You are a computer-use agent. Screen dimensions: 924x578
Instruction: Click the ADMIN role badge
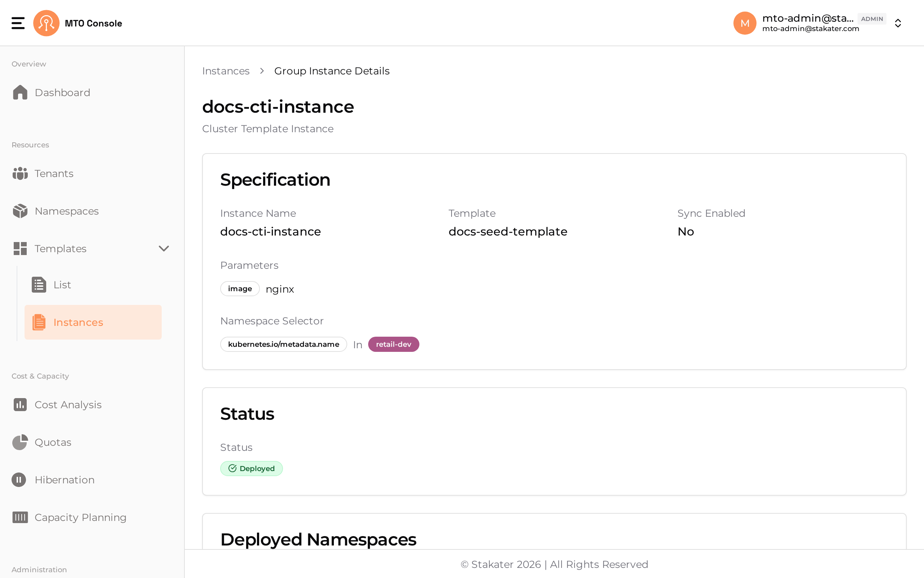tap(872, 19)
